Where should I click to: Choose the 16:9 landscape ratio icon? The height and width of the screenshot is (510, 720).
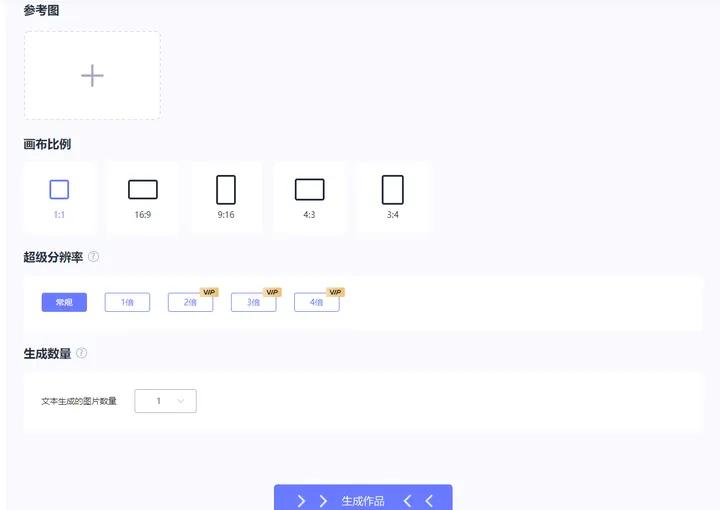coord(143,190)
